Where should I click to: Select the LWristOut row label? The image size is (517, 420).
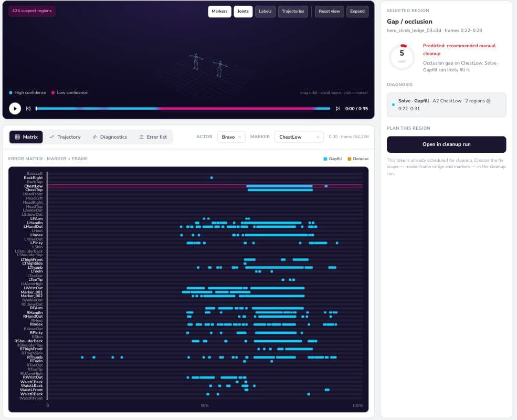tap(33, 288)
